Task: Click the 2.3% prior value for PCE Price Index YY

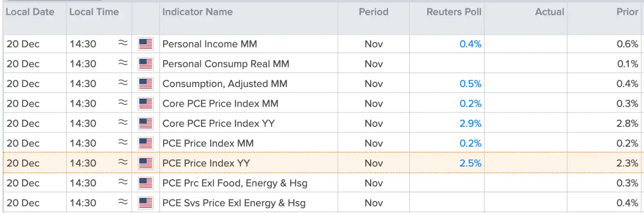Action: [628, 163]
